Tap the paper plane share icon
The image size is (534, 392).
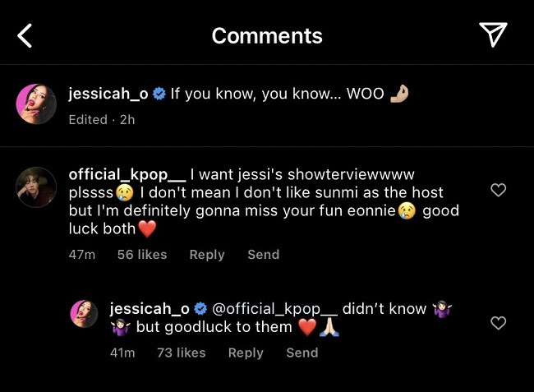click(493, 35)
